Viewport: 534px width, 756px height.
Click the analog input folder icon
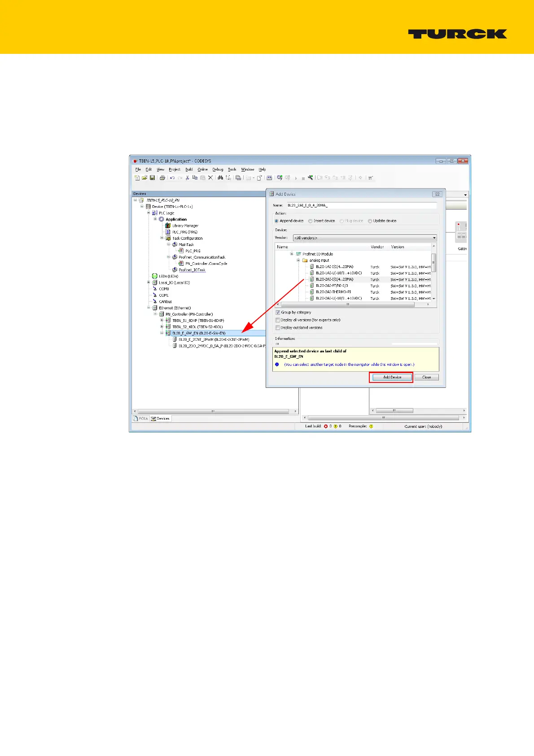(305, 260)
